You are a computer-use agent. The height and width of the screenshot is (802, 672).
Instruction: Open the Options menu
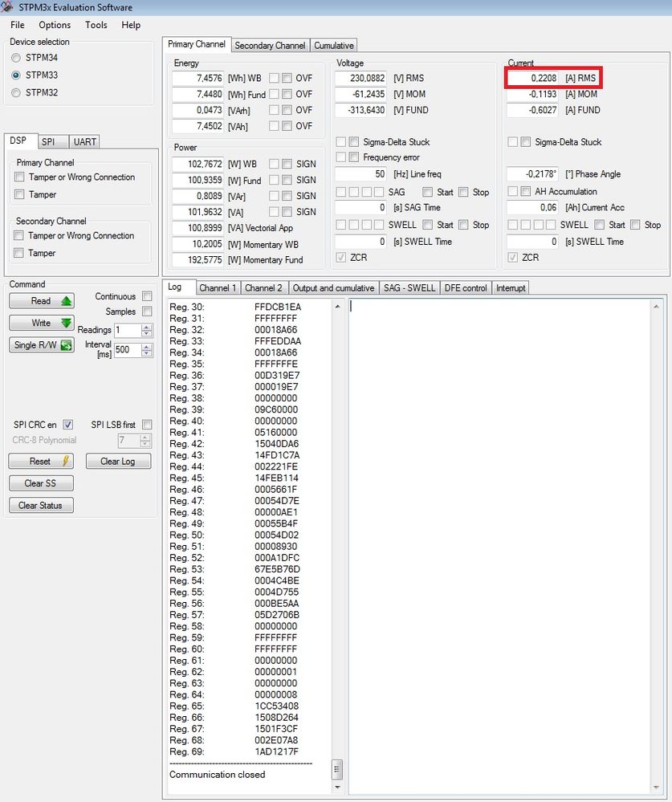pyautogui.click(x=55, y=25)
